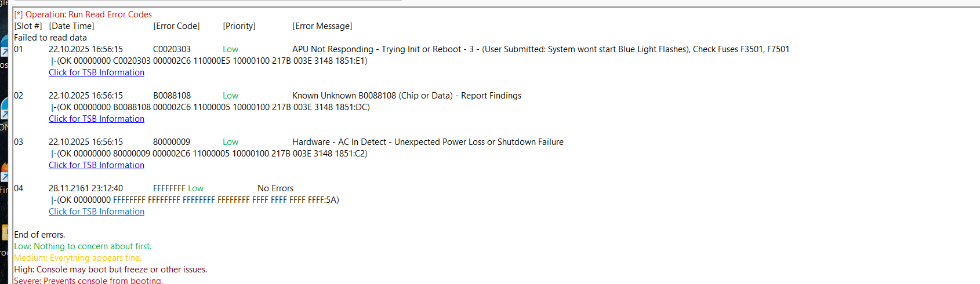This screenshot has height=284, width=980.
Task: Click the 'No Errors' message in slot 04
Action: (275, 188)
